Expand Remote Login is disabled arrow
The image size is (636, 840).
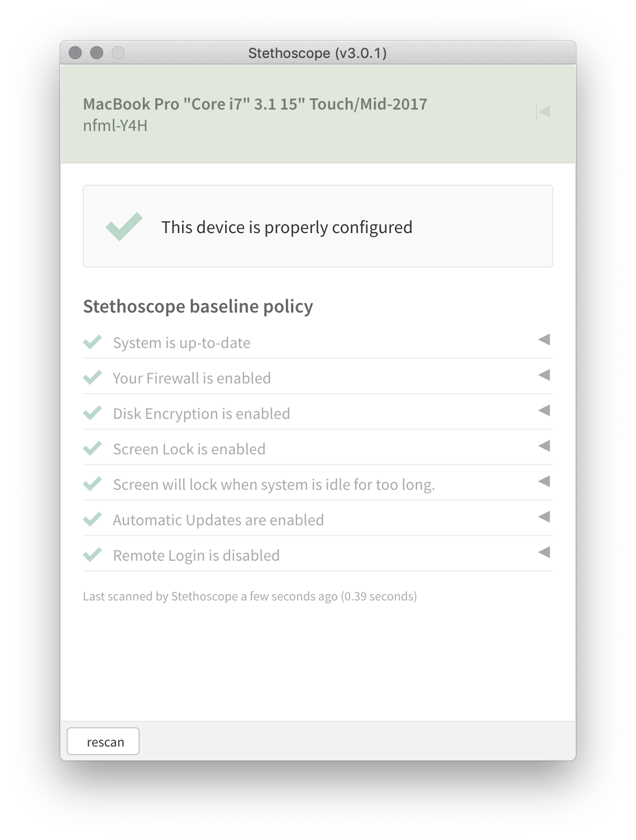point(544,552)
